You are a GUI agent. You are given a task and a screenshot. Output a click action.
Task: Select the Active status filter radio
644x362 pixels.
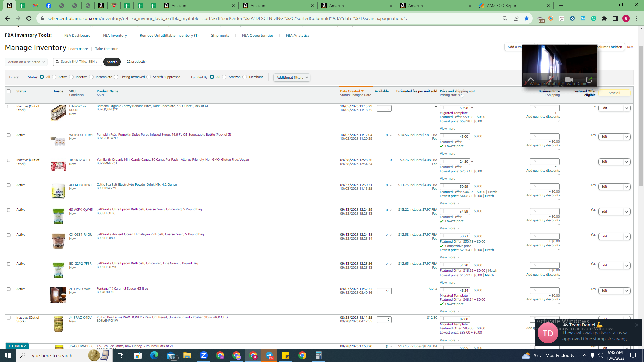click(54, 77)
